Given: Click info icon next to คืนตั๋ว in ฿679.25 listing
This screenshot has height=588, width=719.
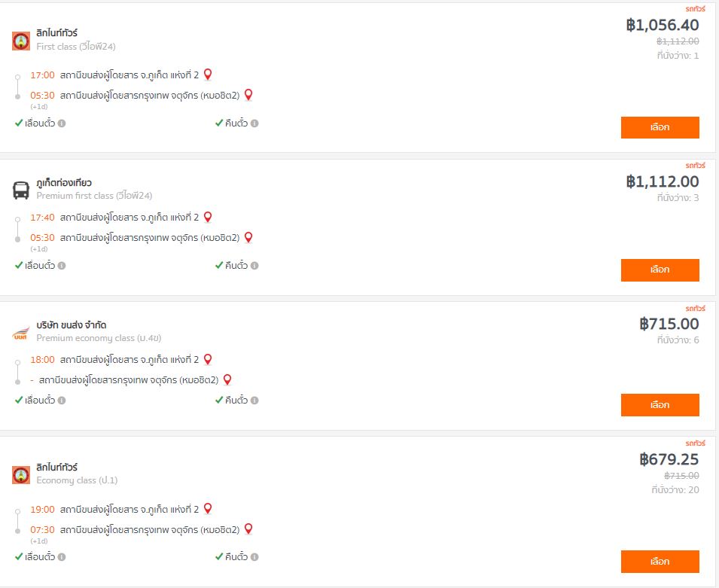Looking at the screenshot, I should (254, 557).
